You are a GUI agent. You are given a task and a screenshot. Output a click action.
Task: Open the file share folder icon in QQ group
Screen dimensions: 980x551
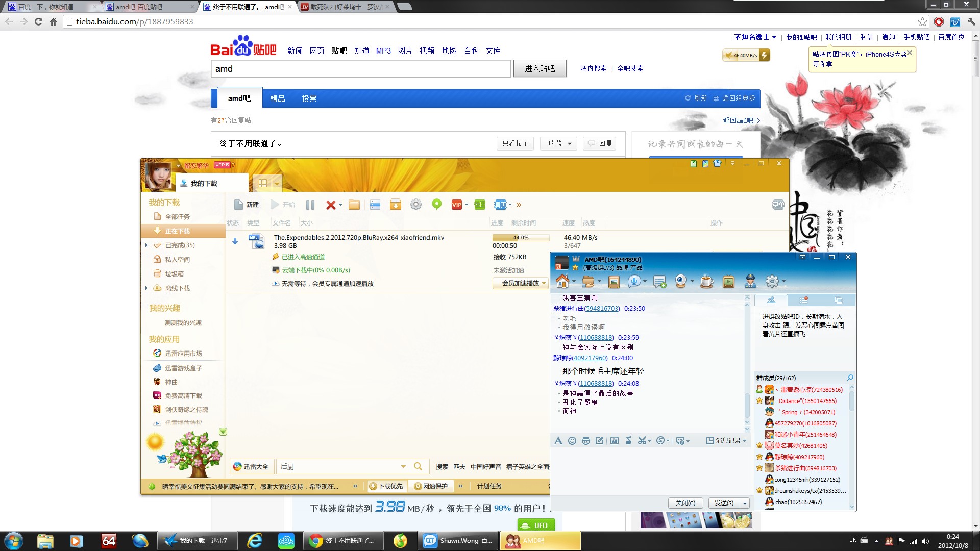[588, 281]
